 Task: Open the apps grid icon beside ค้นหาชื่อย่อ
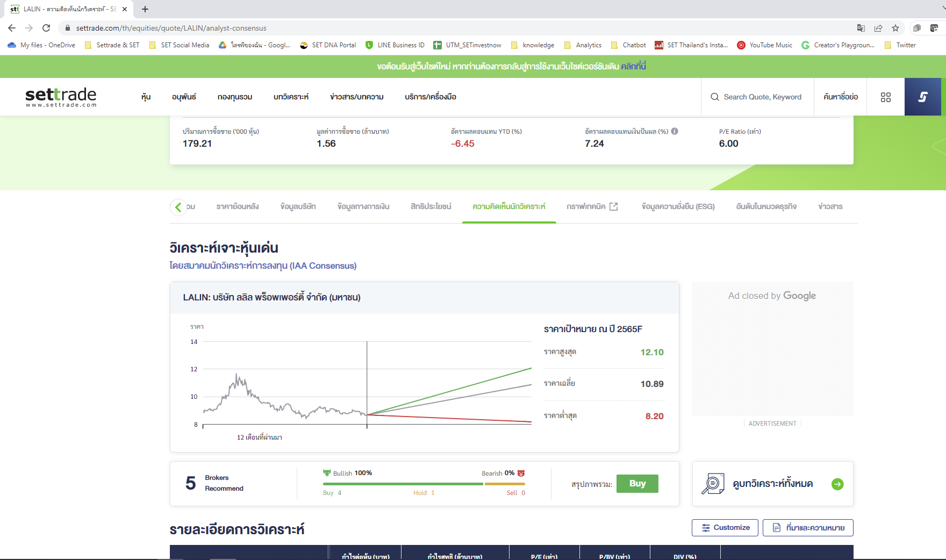point(885,97)
